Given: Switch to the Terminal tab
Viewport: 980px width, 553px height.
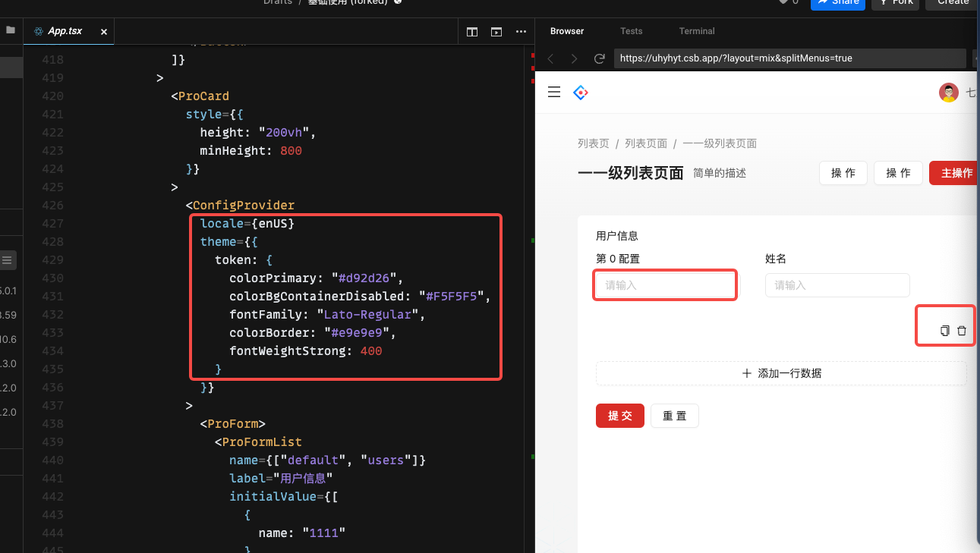Looking at the screenshot, I should [696, 31].
